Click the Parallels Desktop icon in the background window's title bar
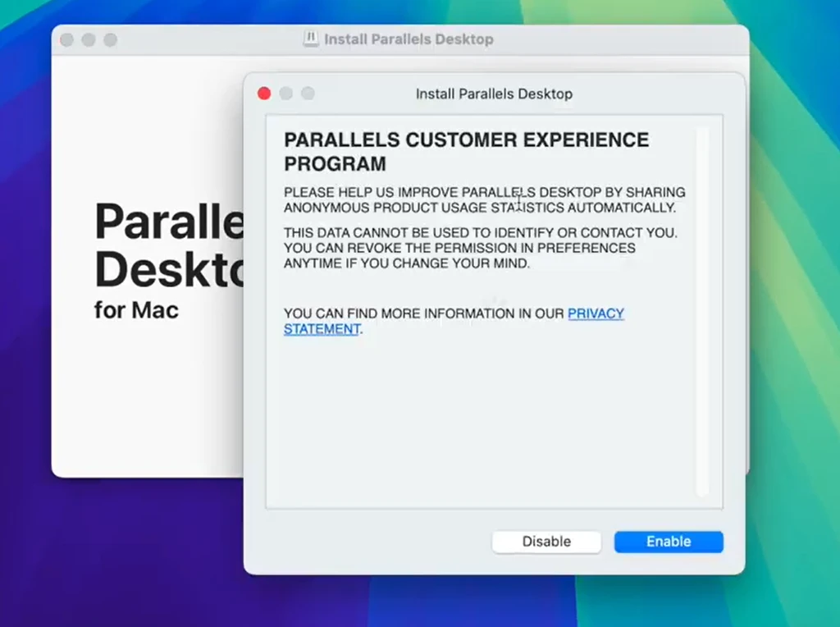Viewport: 840px width, 627px height. (x=312, y=39)
